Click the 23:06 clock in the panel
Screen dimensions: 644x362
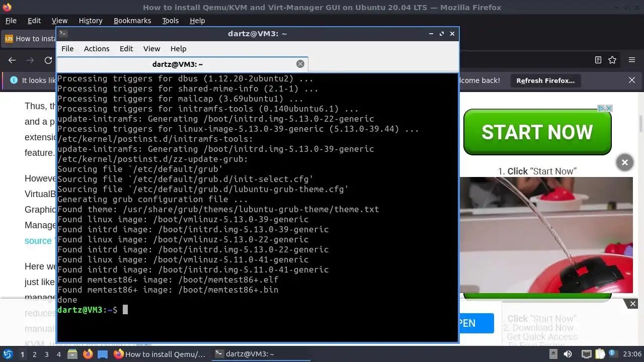[x=632, y=354]
